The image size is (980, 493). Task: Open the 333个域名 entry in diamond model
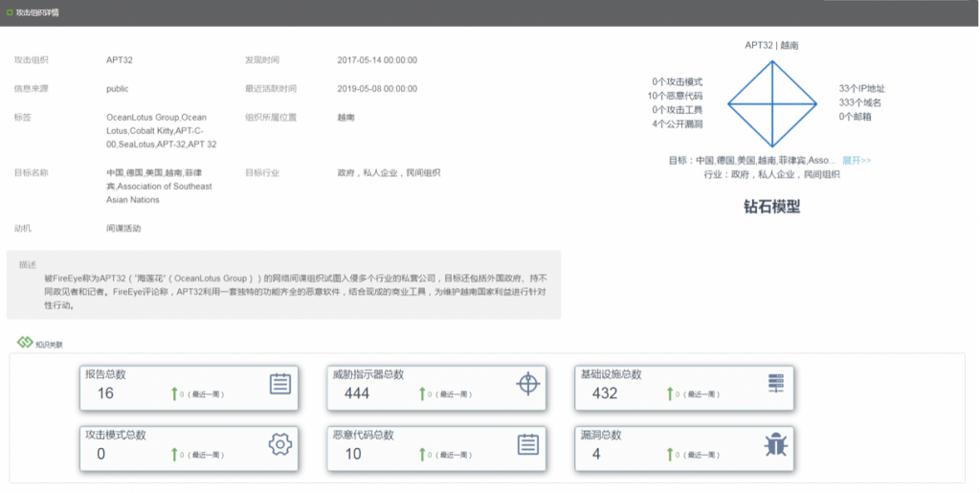coord(860,102)
